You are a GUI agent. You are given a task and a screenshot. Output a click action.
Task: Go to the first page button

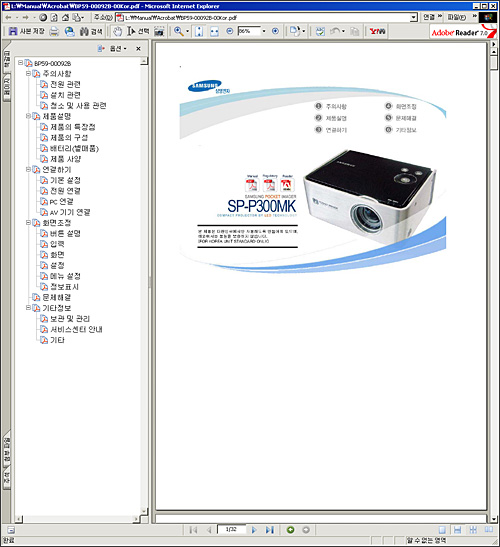pyautogui.click(x=193, y=530)
